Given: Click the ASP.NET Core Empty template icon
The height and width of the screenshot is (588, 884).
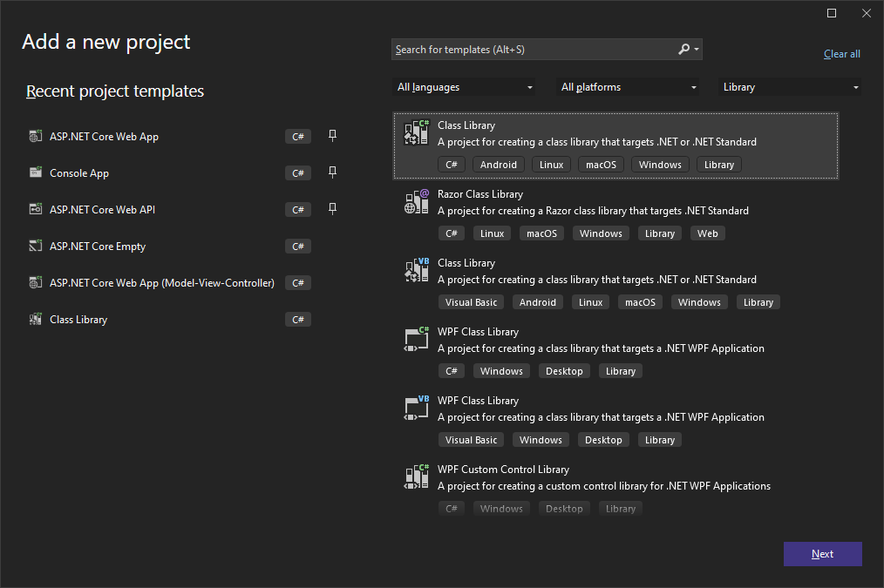Looking at the screenshot, I should pos(36,246).
